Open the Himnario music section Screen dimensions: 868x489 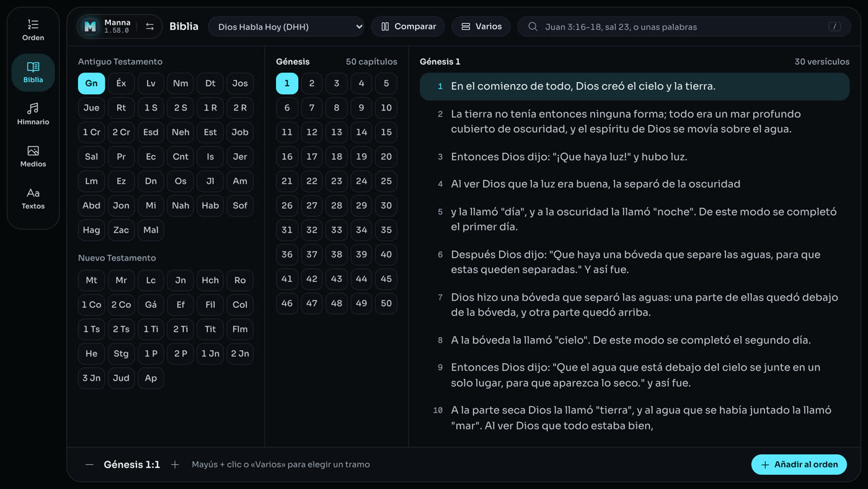(x=33, y=115)
